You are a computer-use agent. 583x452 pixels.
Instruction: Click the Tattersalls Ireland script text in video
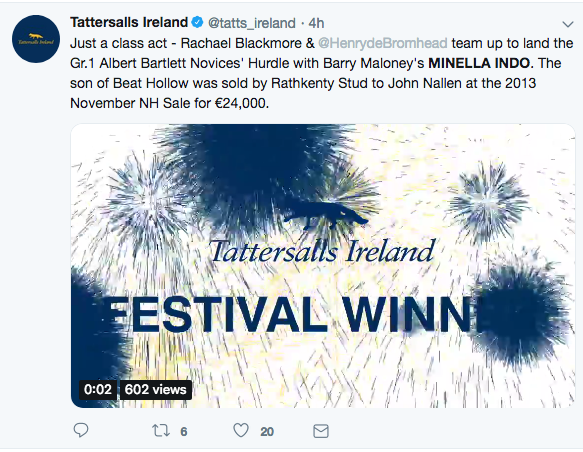tap(322, 251)
